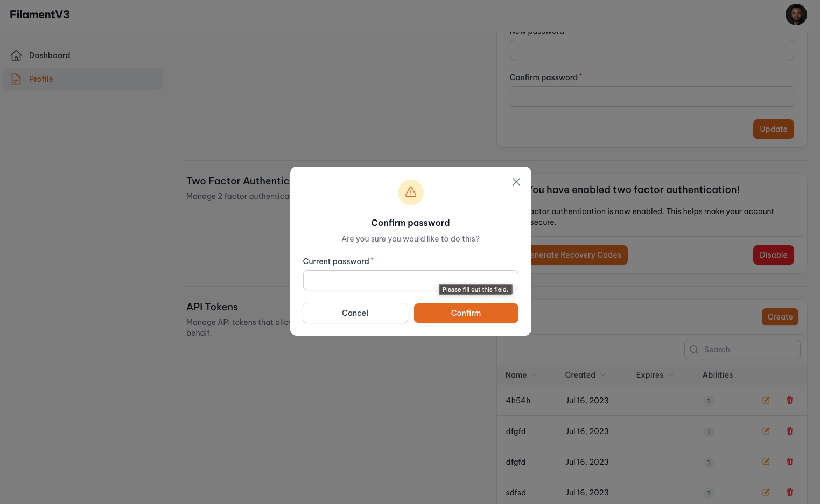Click the magnifying glass in the search box
The image size is (820, 504).
pyautogui.click(x=694, y=350)
